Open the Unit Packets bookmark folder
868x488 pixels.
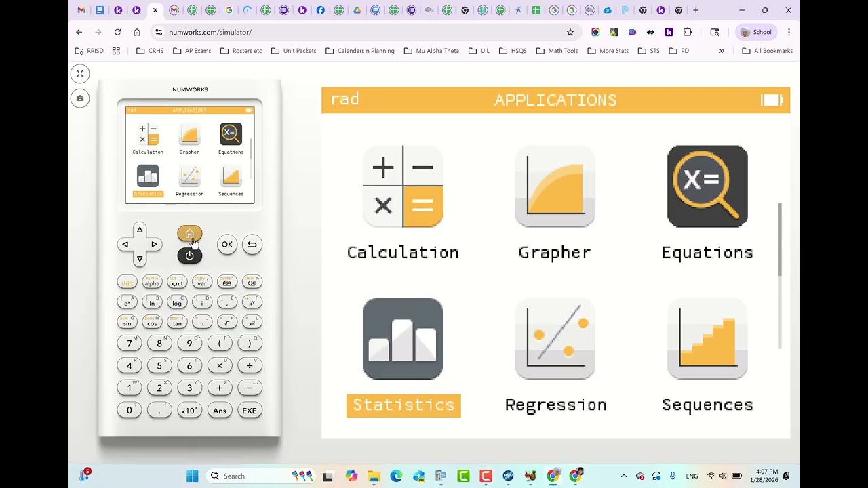coord(294,51)
